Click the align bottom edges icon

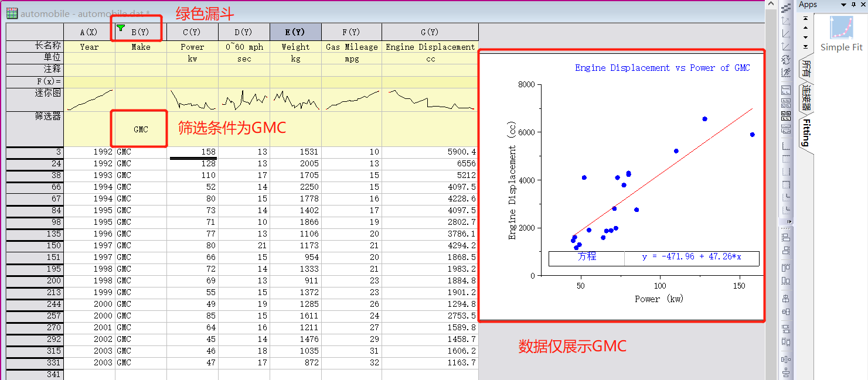[786, 280]
